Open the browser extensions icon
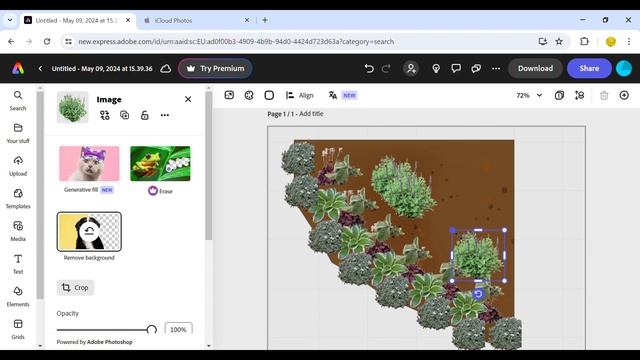 coord(584,41)
